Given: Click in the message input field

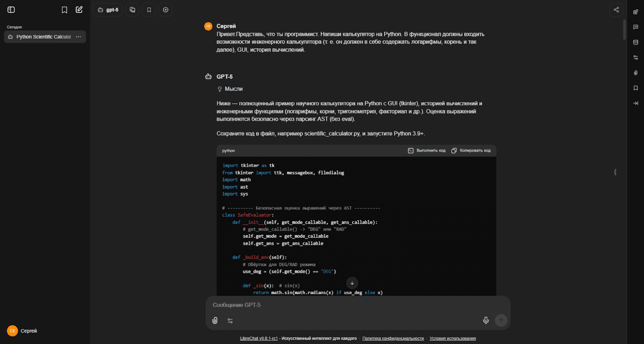Looking at the screenshot, I should 330,305.
